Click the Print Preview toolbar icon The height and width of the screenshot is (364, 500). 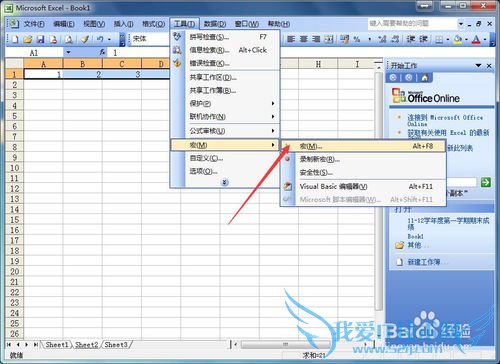click(69, 39)
